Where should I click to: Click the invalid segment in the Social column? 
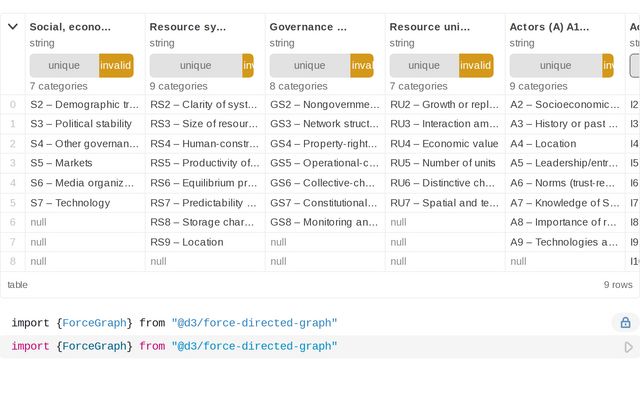(115, 66)
